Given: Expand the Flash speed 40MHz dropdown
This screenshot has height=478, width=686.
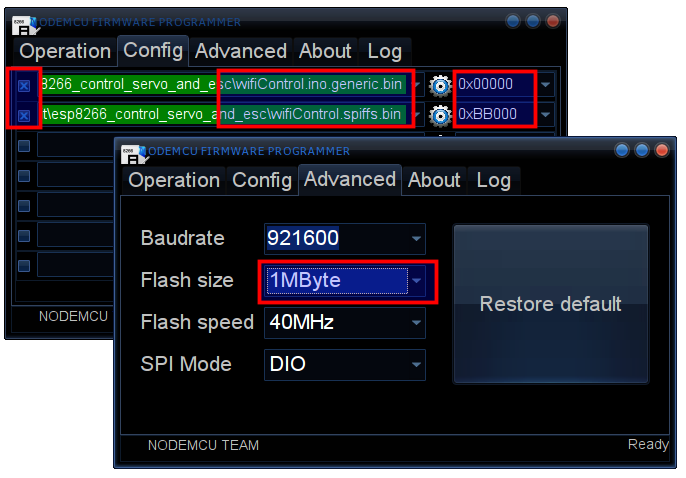Looking at the screenshot, I should 416,323.
